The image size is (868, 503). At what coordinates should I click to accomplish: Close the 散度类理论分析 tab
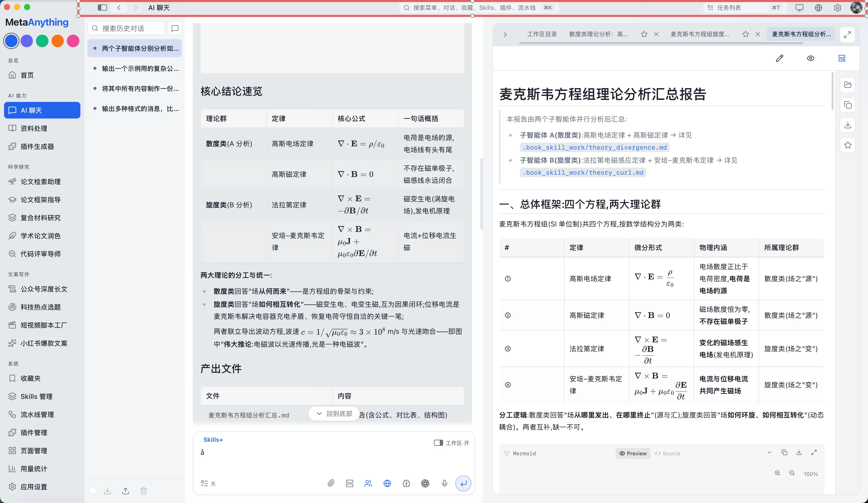pos(656,34)
